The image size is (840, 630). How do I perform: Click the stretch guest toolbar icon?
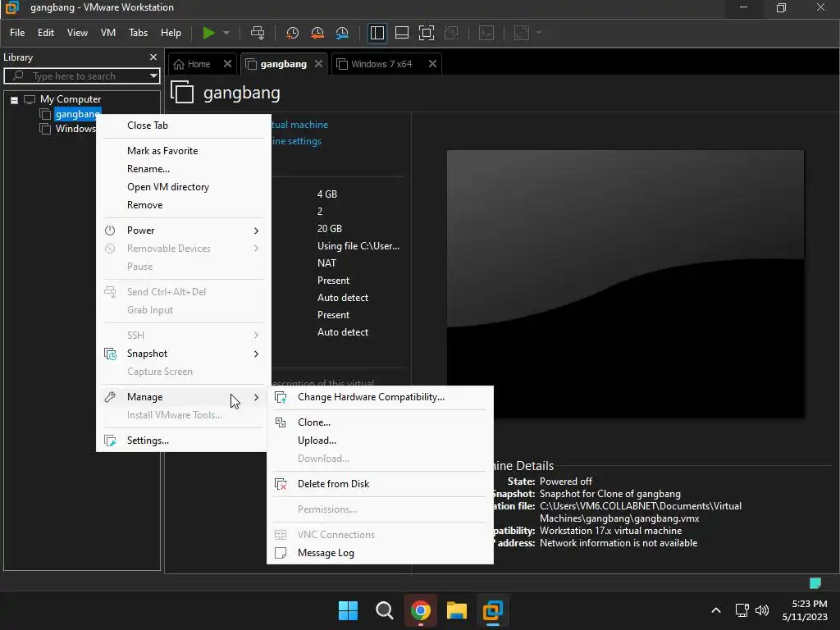click(x=521, y=33)
